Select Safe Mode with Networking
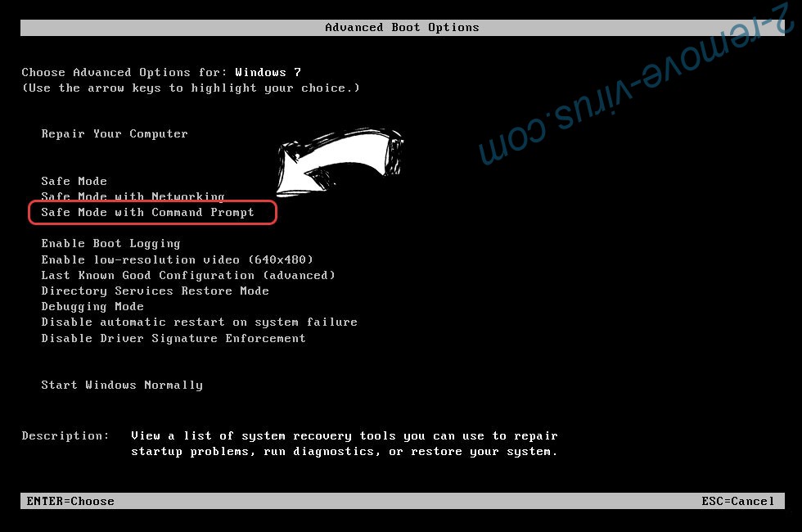This screenshot has height=532, width=802. point(133,196)
